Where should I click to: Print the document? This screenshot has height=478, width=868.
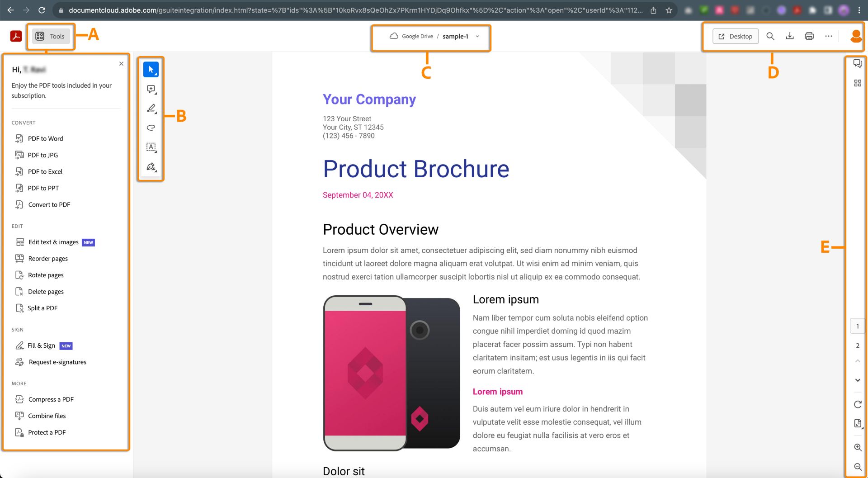(809, 36)
